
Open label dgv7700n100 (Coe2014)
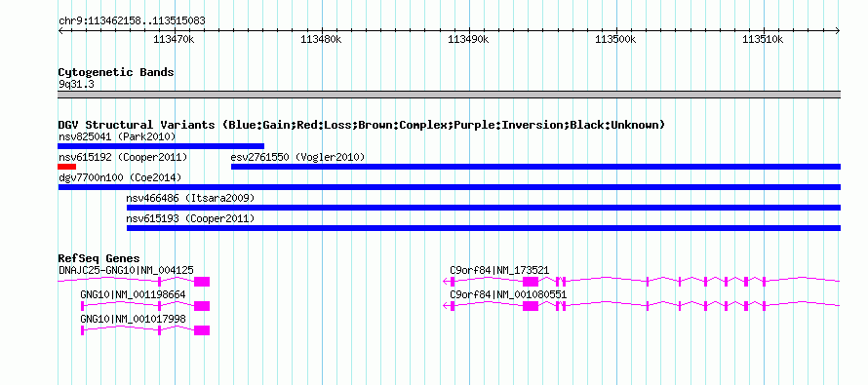pyautogui.click(x=120, y=177)
